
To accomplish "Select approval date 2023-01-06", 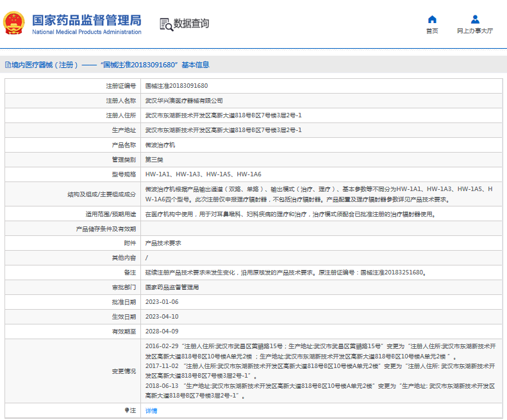I will [162, 302].
